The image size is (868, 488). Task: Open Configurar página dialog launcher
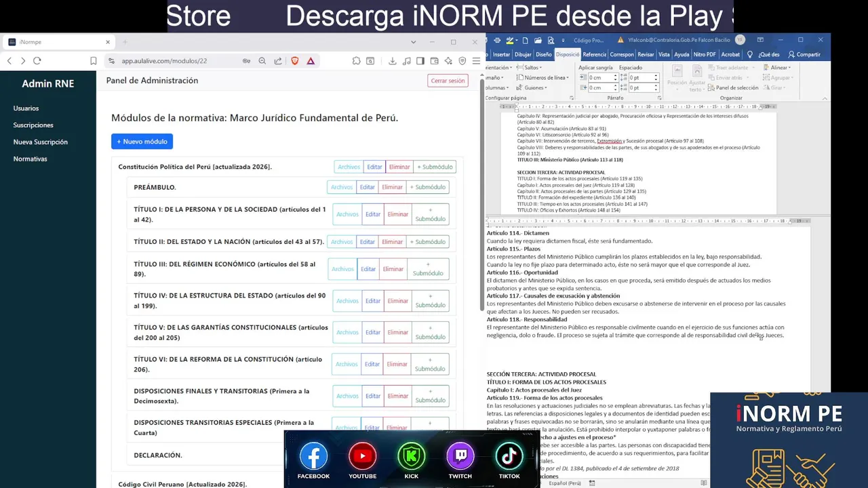click(x=572, y=98)
